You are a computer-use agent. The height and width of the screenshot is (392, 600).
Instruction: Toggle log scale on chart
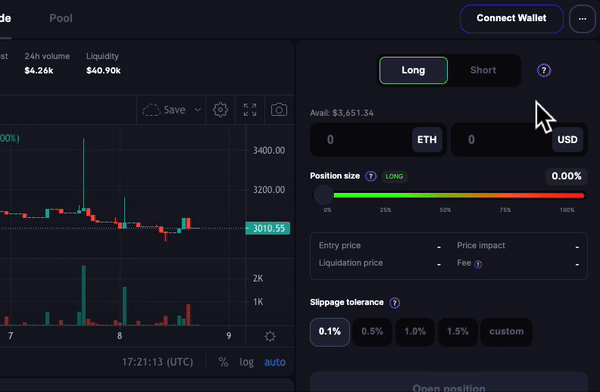(x=246, y=362)
